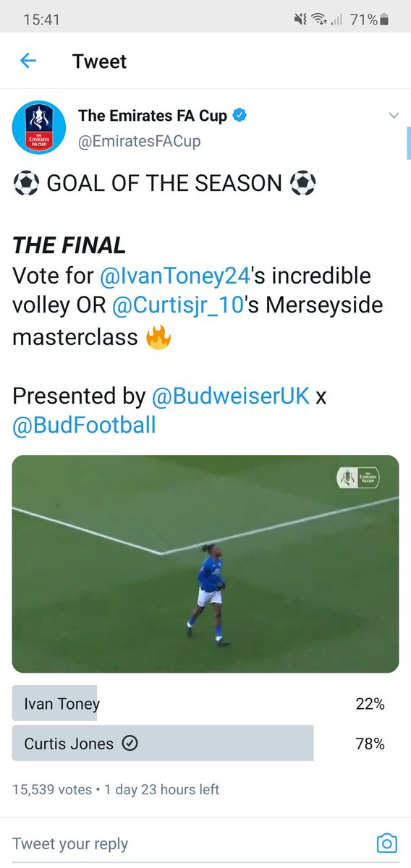The image size is (411, 868).
Task: Tap the muted sound status icon
Action: pyautogui.click(x=302, y=20)
